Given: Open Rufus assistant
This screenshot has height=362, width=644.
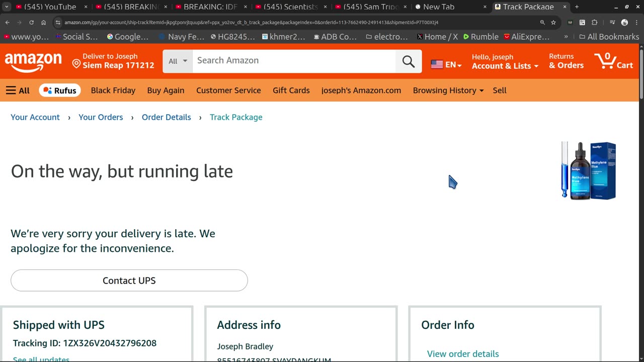Looking at the screenshot, I should tap(59, 90).
